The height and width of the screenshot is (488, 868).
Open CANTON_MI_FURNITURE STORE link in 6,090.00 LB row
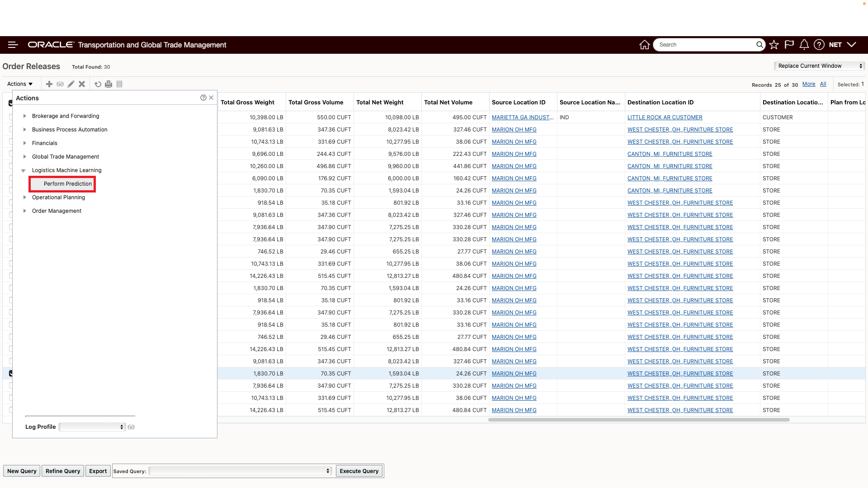pyautogui.click(x=670, y=178)
